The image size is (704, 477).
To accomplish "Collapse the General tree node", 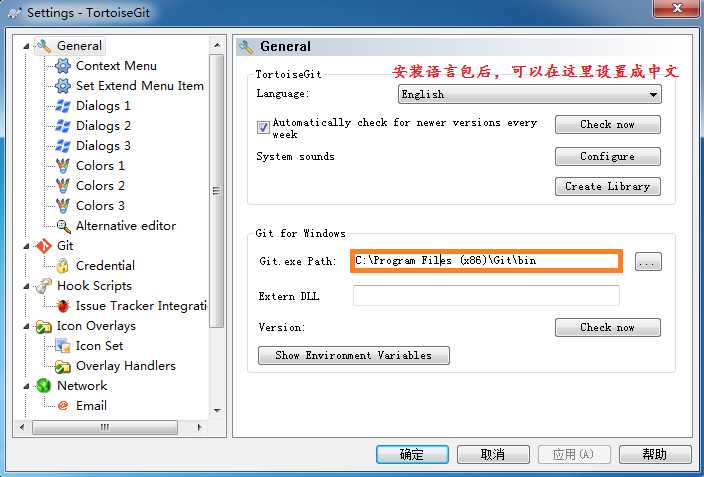I will [x=26, y=46].
